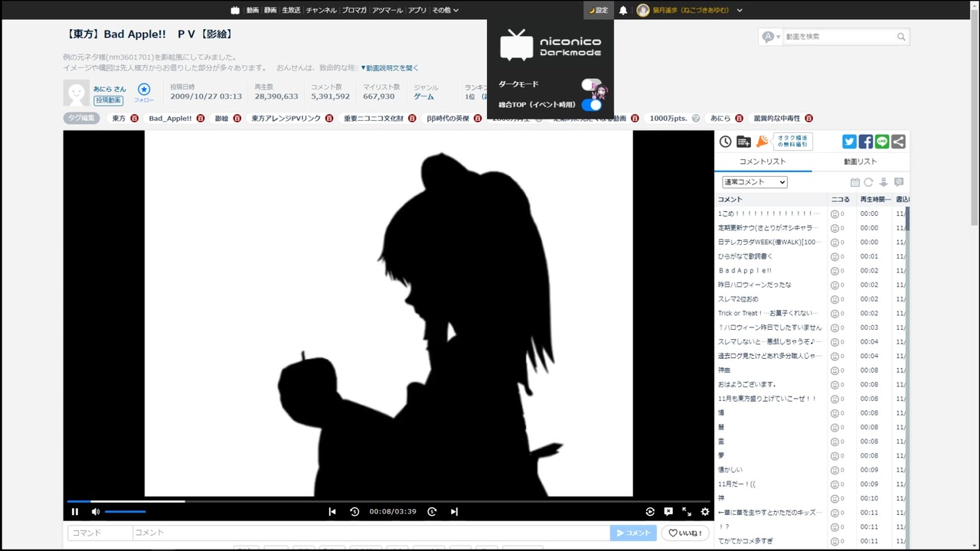980x551 pixels.
Task: Expand the その他 menu in top bar
Action: point(445,10)
